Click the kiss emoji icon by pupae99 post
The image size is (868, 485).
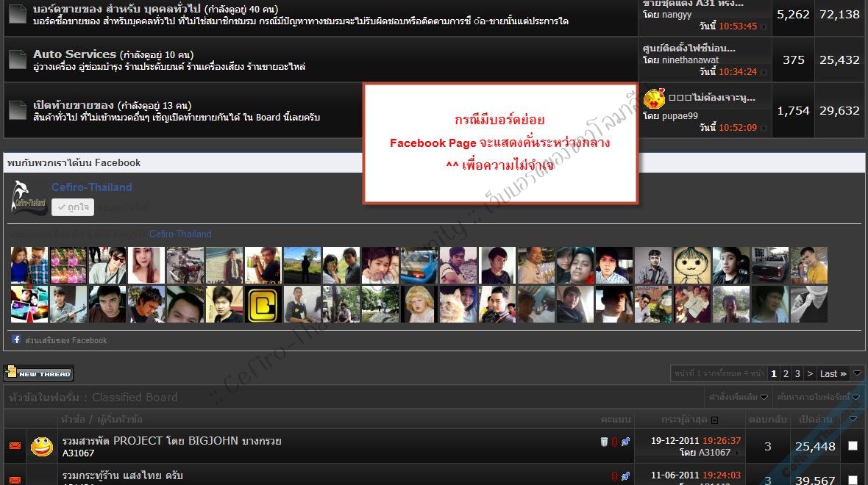[x=654, y=98]
